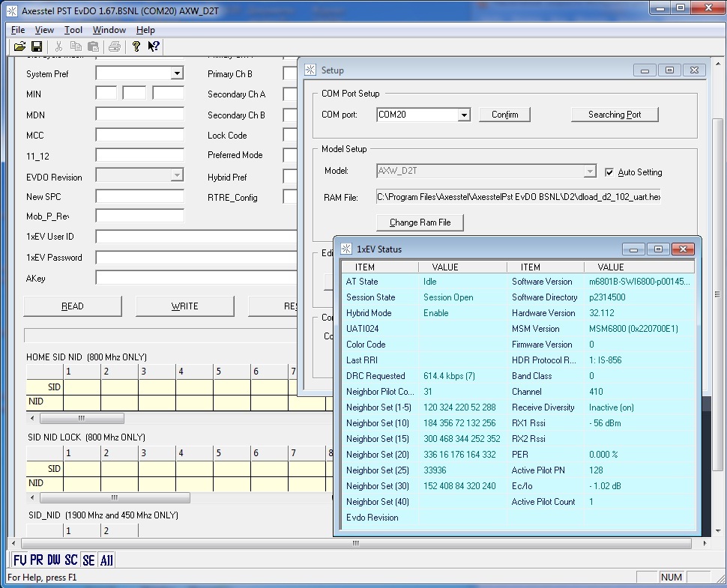The image size is (727, 588).
Task: Click the 'Active Pilot PN' item
Action: click(x=538, y=470)
